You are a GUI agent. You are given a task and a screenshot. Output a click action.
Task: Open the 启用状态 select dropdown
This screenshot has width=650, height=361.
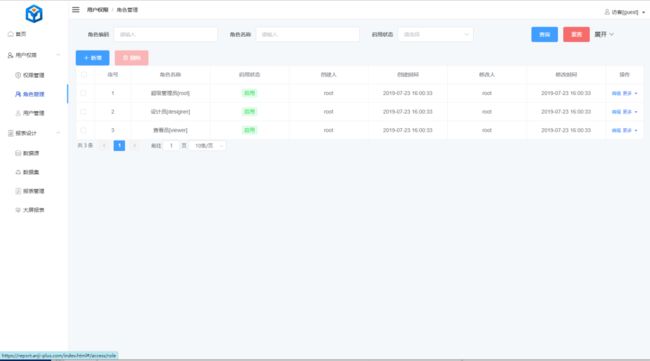point(435,34)
